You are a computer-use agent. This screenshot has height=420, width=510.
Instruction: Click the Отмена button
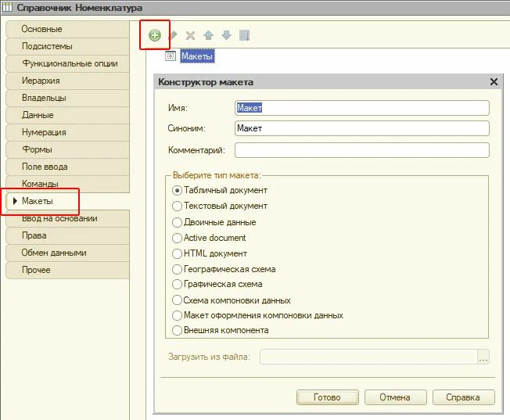(x=396, y=397)
